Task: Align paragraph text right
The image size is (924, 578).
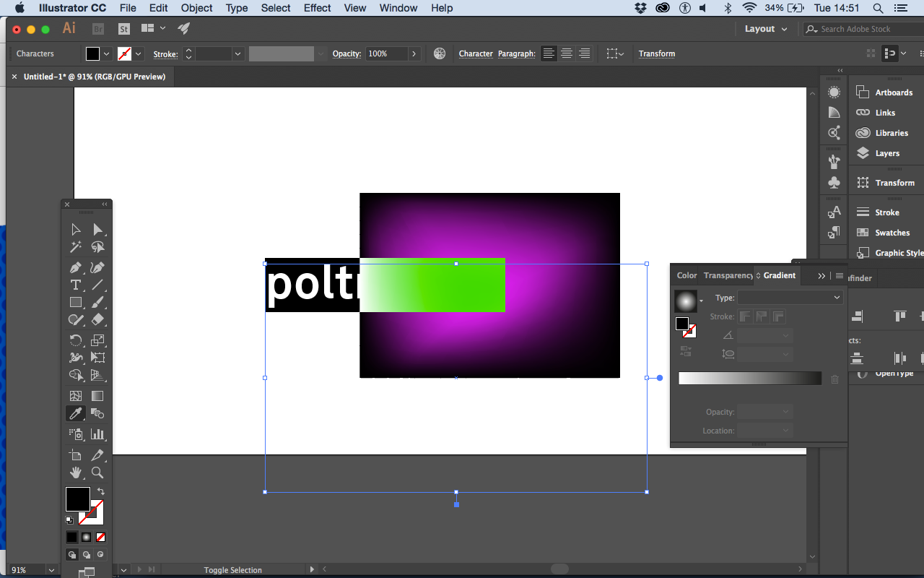Action: click(584, 53)
